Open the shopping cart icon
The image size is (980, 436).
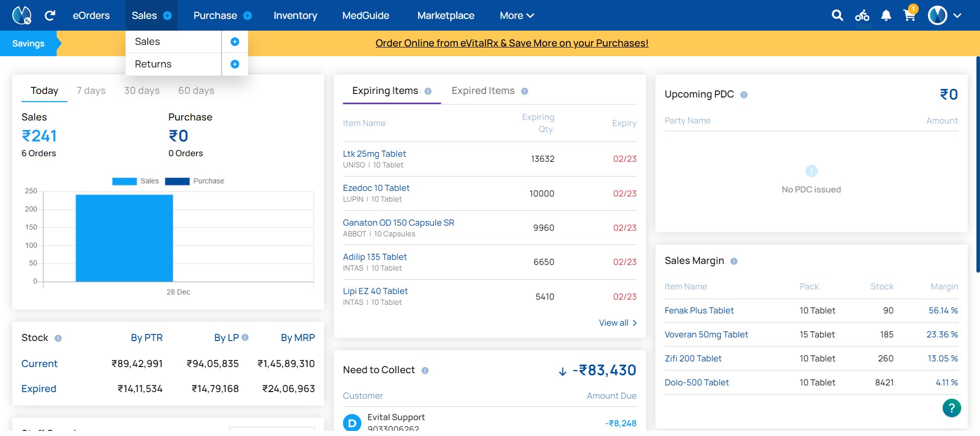(910, 14)
